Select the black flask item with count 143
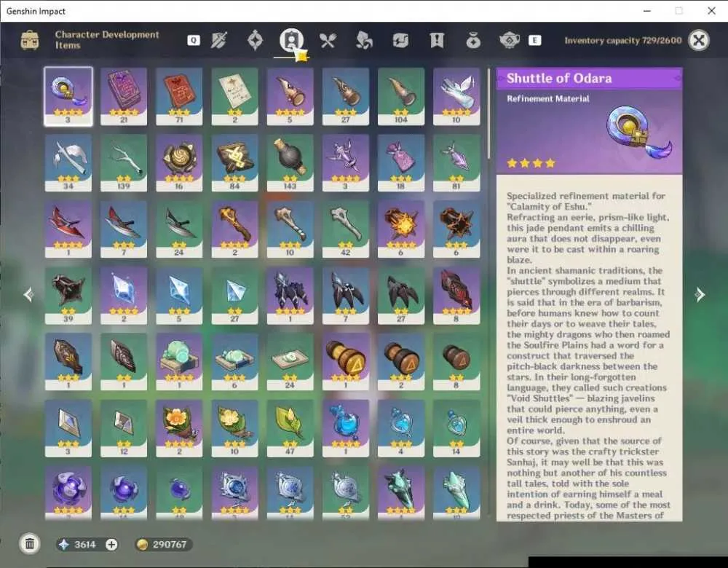The height and width of the screenshot is (568, 728). 290,163
